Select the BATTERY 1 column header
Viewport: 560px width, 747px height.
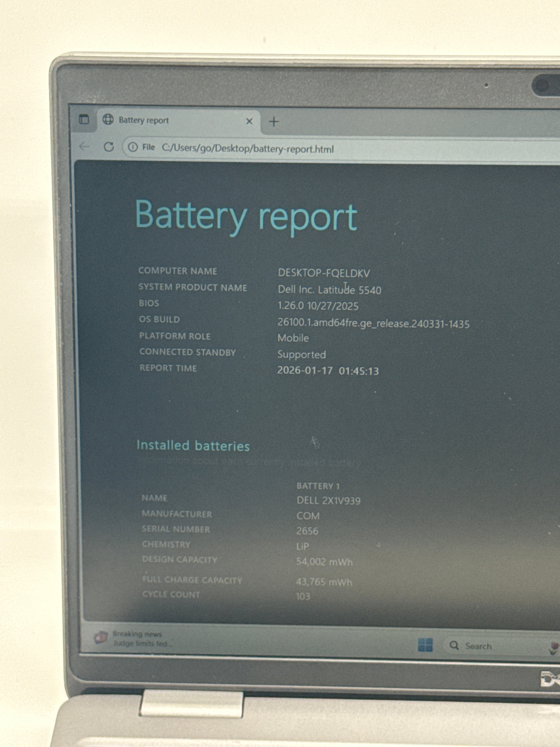tap(318, 486)
